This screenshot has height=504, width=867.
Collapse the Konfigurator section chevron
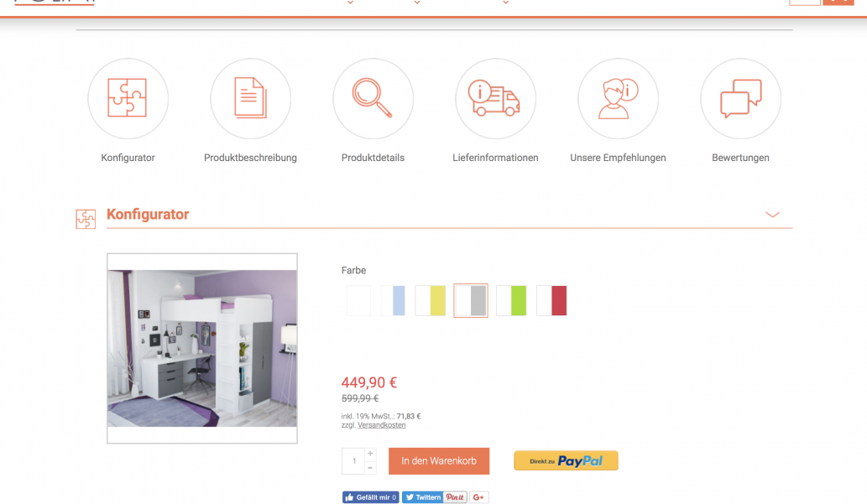(x=772, y=215)
